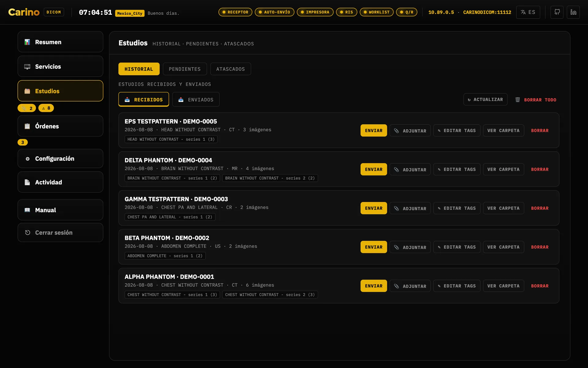Click the HEAD WITHOUT CONTRAST series 1 chip
This screenshot has width=588, height=368.
click(171, 139)
